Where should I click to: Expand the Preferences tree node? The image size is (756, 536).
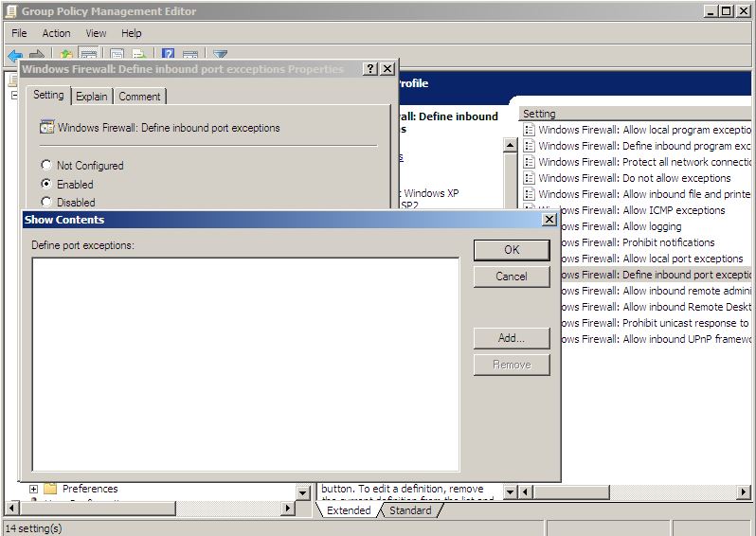click(x=33, y=489)
